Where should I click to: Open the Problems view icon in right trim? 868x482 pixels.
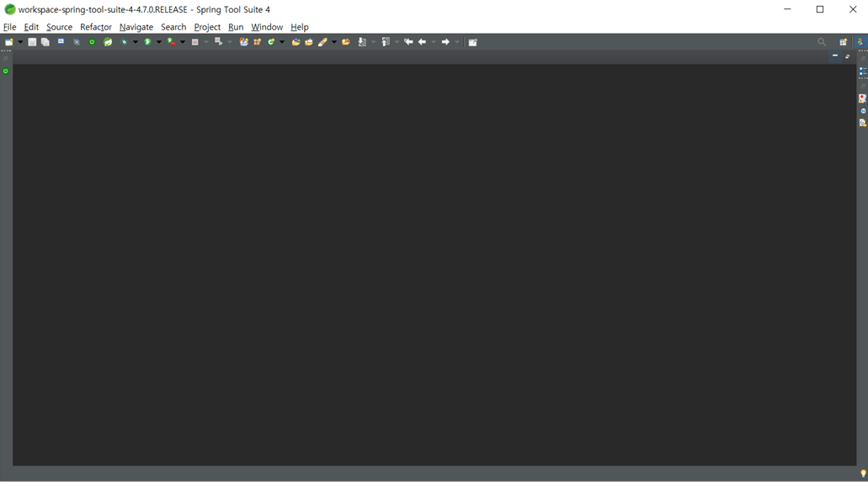pyautogui.click(x=862, y=98)
